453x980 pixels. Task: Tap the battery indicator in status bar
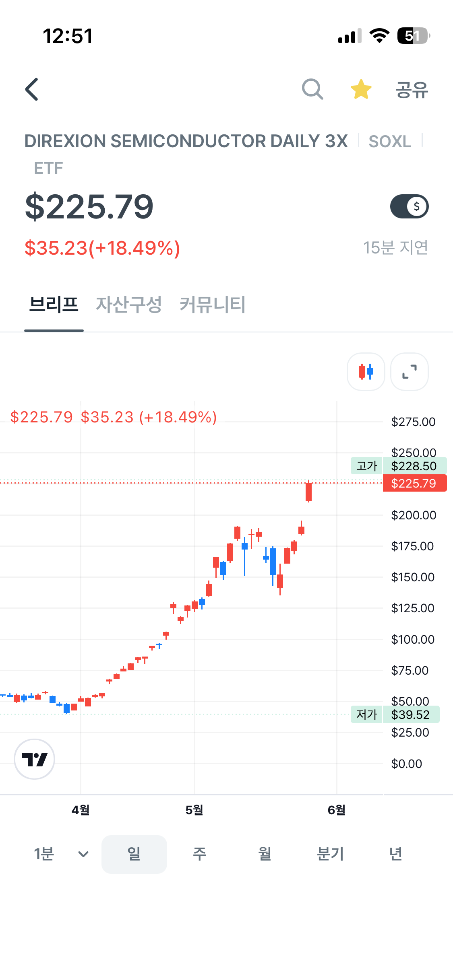414,36
